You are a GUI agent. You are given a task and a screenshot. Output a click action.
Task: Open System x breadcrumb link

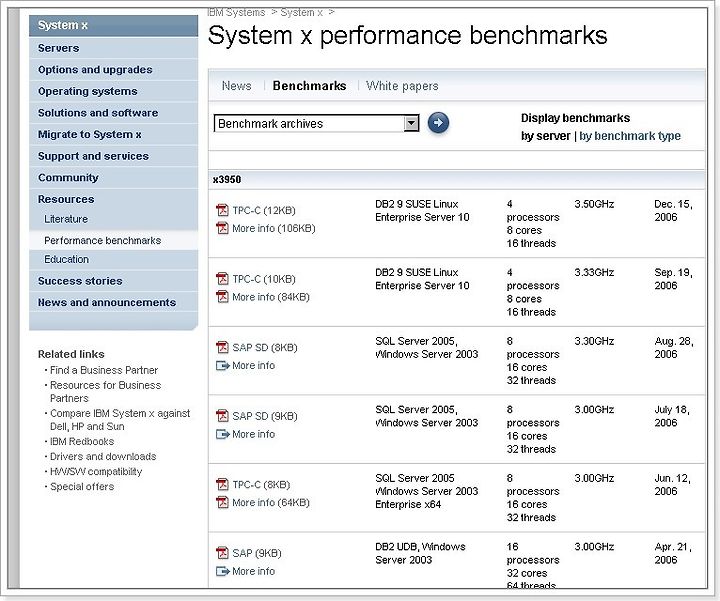pos(301,12)
